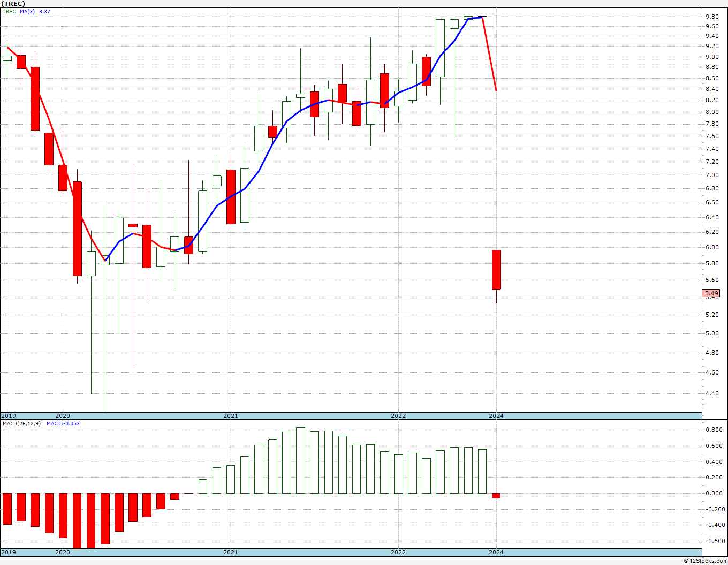Image resolution: width=728 pixels, height=565 pixels.
Task: Click the 4.40 price axis label
Action: coord(711,393)
